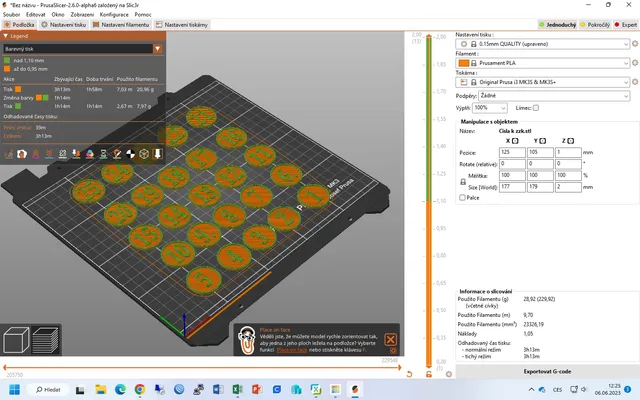This screenshot has height=400, width=640.
Task: Open Podpěry supports dropdown showing Žádné
Action: [553, 96]
